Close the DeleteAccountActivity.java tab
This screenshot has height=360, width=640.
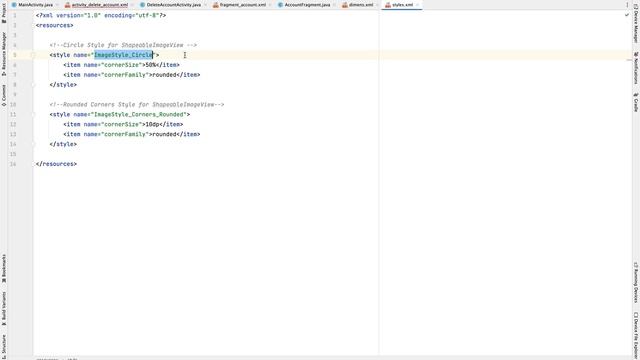point(205,5)
